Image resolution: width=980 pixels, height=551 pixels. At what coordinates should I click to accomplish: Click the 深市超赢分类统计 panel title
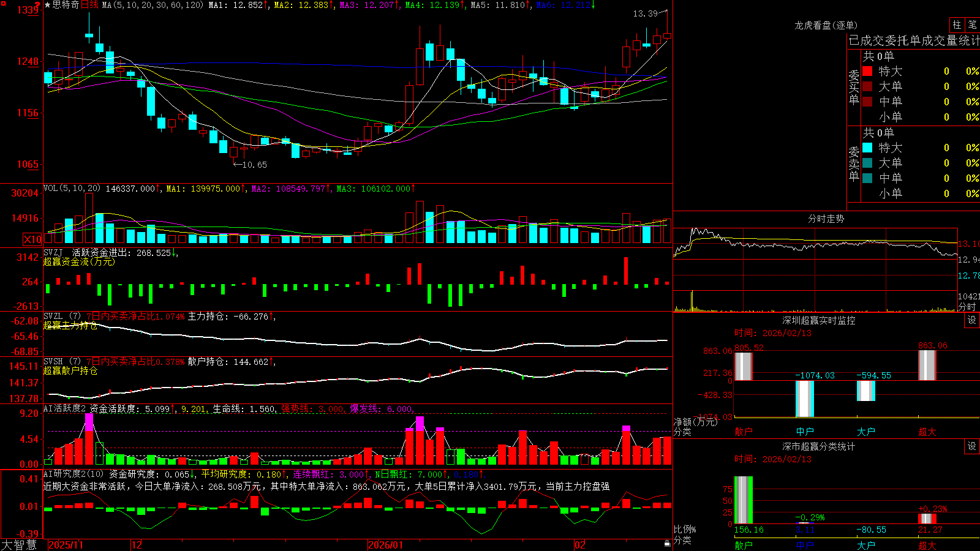click(x=819, y=446)
